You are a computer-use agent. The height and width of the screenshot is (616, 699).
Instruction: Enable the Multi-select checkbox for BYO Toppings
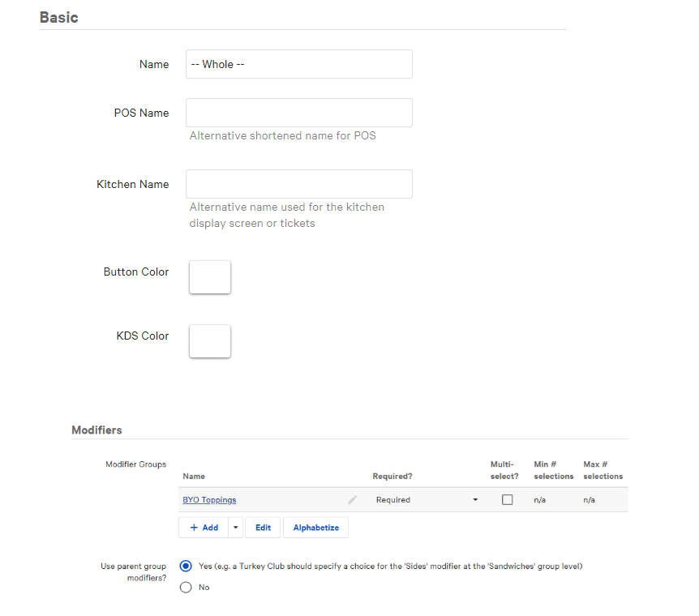click(x=507, y=500)
